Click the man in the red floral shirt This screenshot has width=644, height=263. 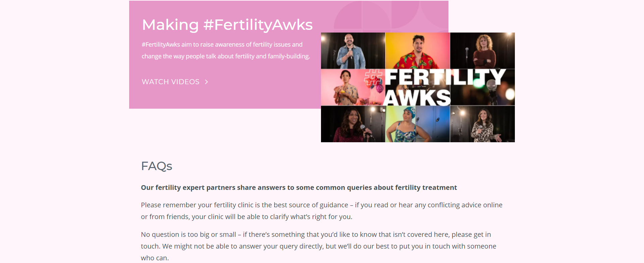click(x=418, y=50)
